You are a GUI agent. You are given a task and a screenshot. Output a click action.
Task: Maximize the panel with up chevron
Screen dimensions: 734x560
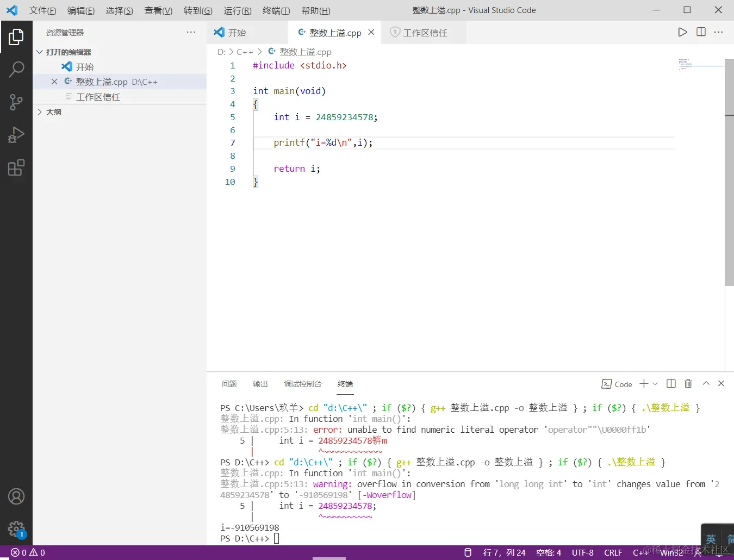point(706,383)
